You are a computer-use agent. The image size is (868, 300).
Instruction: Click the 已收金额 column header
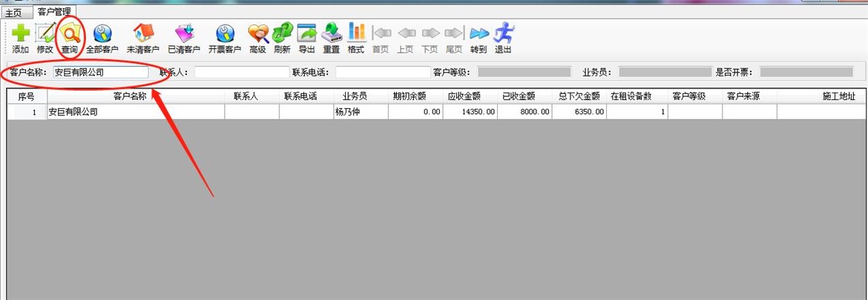coord(525,97)
